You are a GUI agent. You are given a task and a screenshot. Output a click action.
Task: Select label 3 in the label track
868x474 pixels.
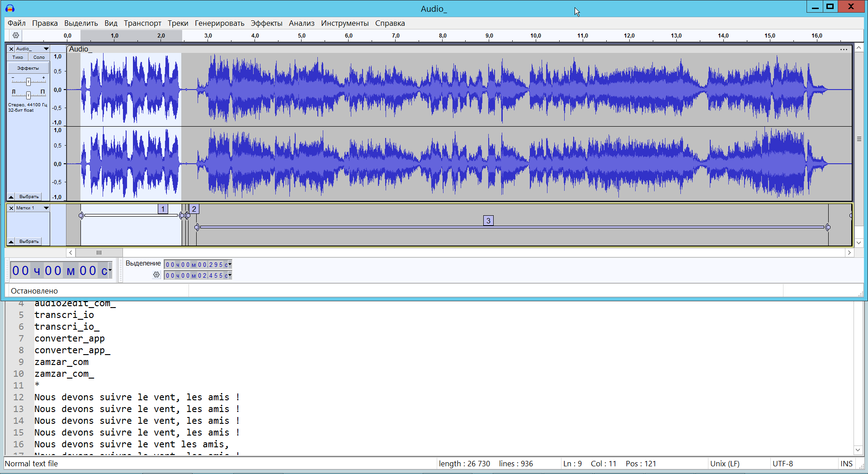tap(488, 221)
